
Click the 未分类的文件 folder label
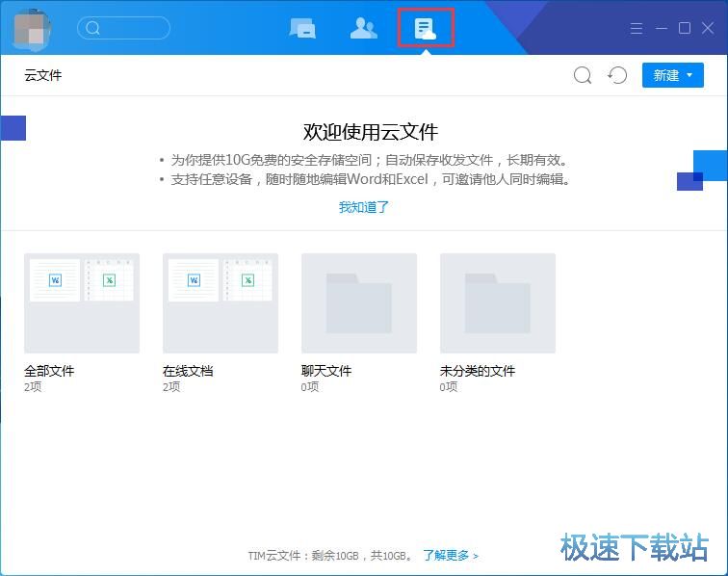(x=478, y=371)
